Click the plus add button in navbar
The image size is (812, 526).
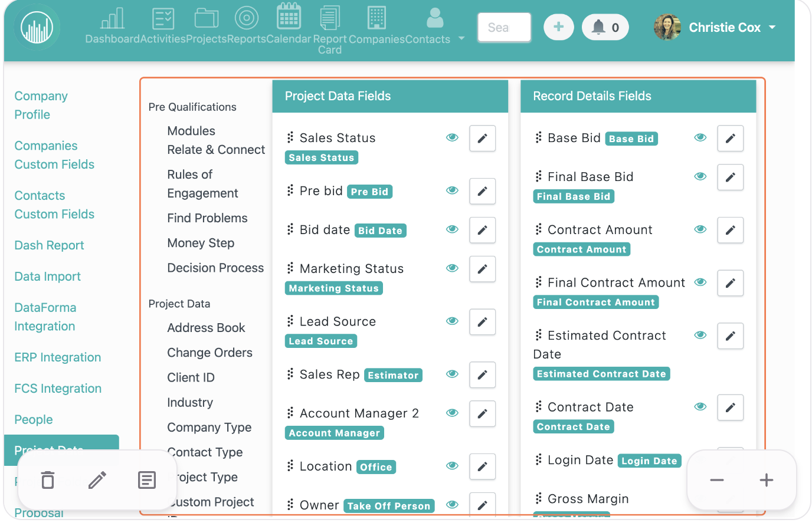pos(559,27)
